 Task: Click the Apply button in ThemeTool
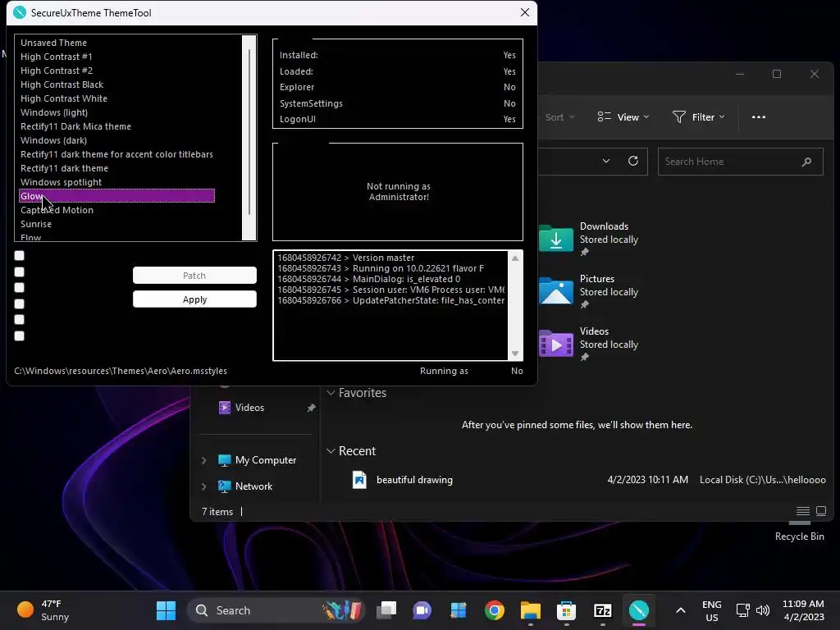pyautogui.click(x=194, y=299)
